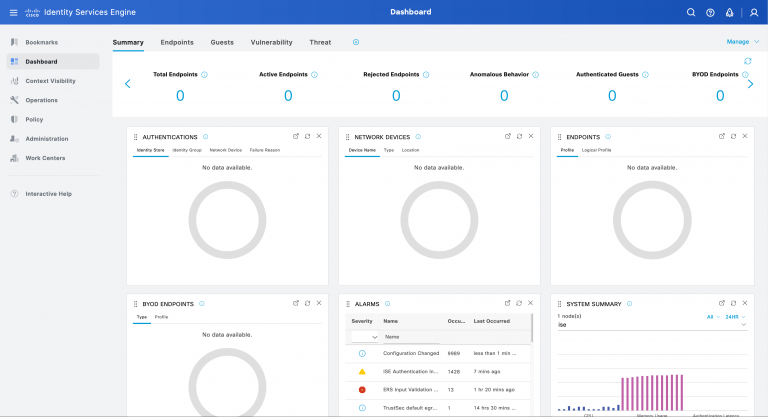Open the 24HR time range dropdown
The width and height of the screenshot is (768, 417).
pyautogui.click(x=735, y=317)
